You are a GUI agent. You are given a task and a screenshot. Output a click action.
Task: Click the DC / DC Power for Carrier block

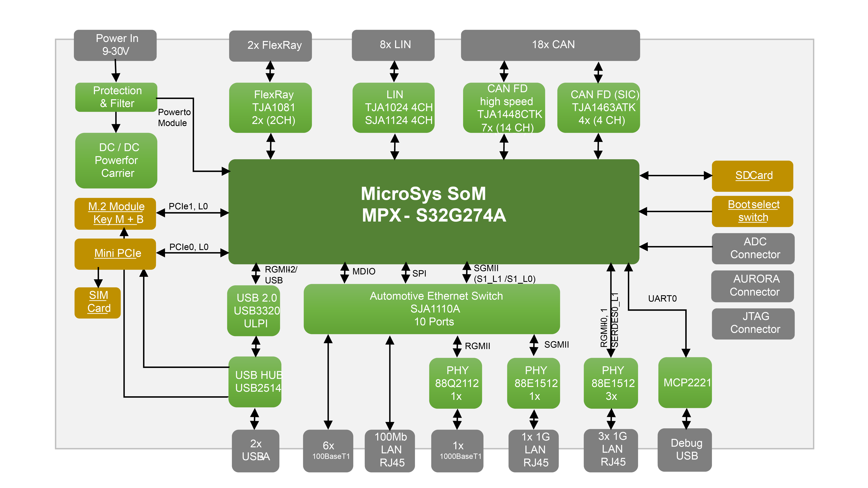tap(116, 160)
